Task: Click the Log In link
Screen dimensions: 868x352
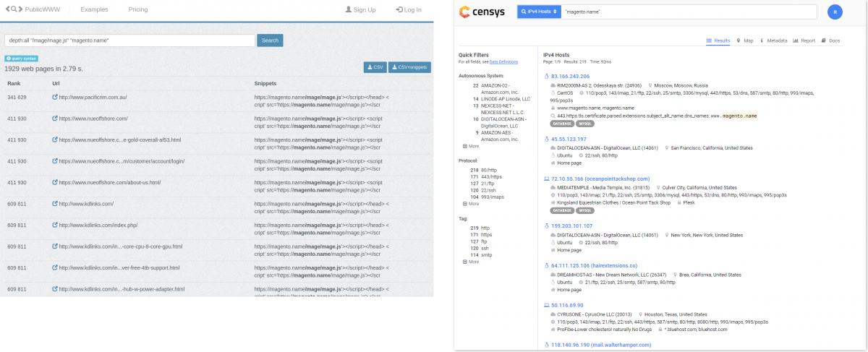Action: point(409,9)
